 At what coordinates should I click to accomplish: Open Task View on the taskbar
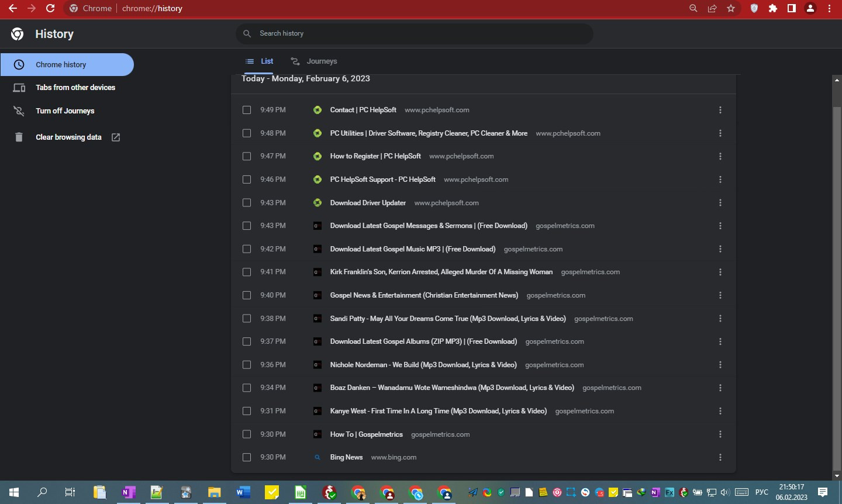coord(70,492)
